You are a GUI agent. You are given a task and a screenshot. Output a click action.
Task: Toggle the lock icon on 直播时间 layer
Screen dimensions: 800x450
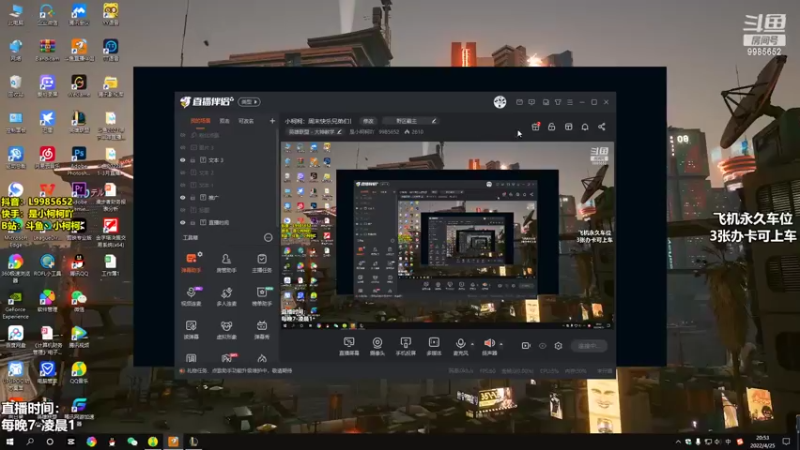click(x=193, y=222)
